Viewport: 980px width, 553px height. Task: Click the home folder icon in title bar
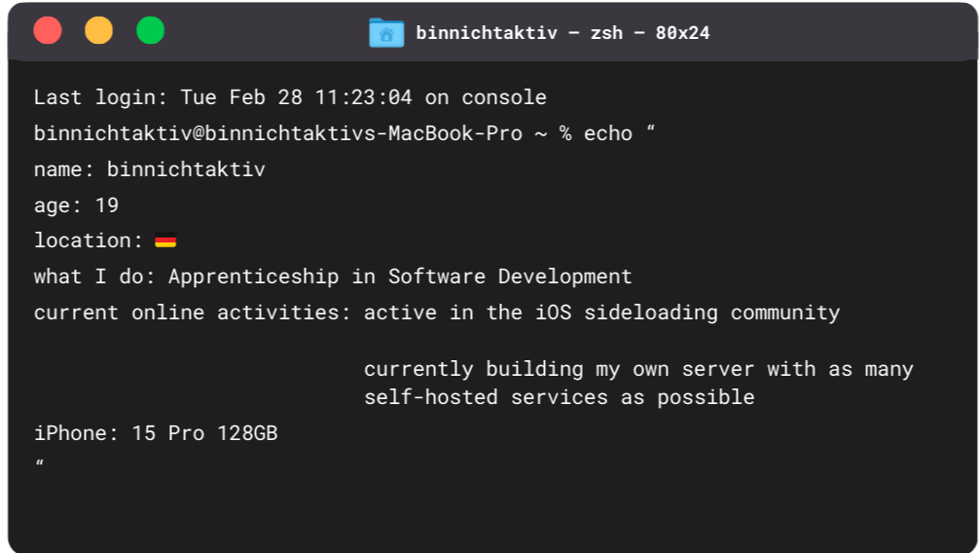386,32
